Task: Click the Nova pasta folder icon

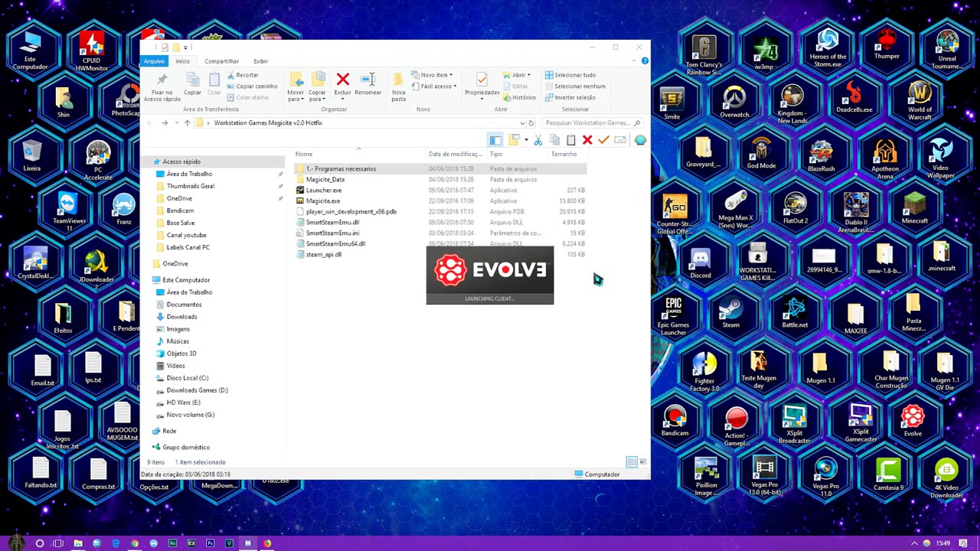Action: 398,80
